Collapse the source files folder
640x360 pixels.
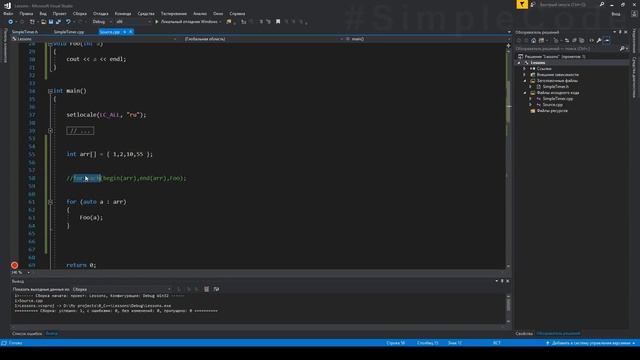pyautogui.click(x=525, y=93)
